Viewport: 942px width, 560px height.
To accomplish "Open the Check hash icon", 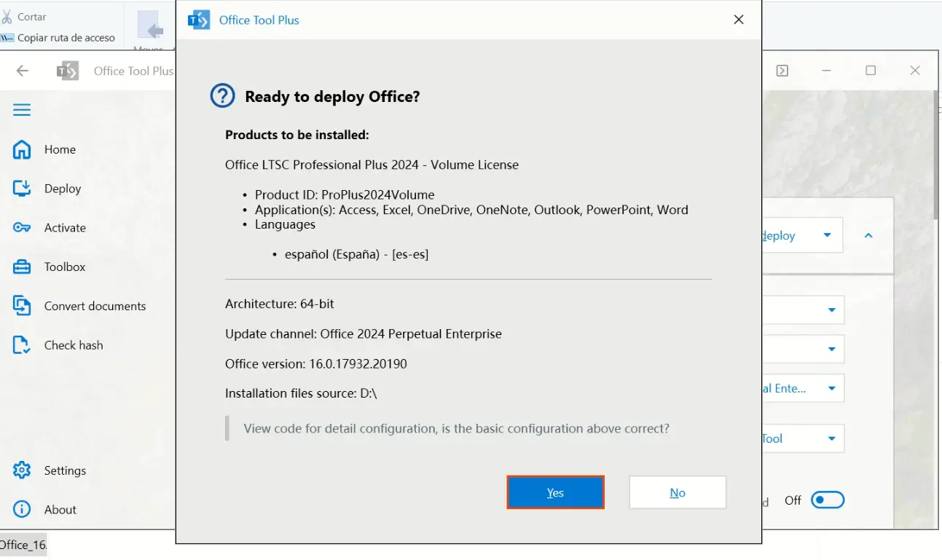I will tap(22, 345).
